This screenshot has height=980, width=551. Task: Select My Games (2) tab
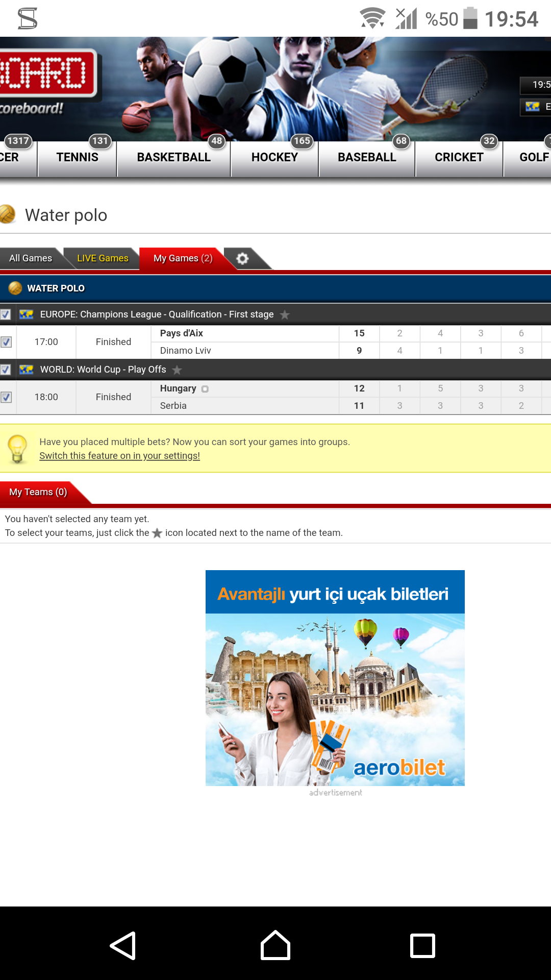183,258
